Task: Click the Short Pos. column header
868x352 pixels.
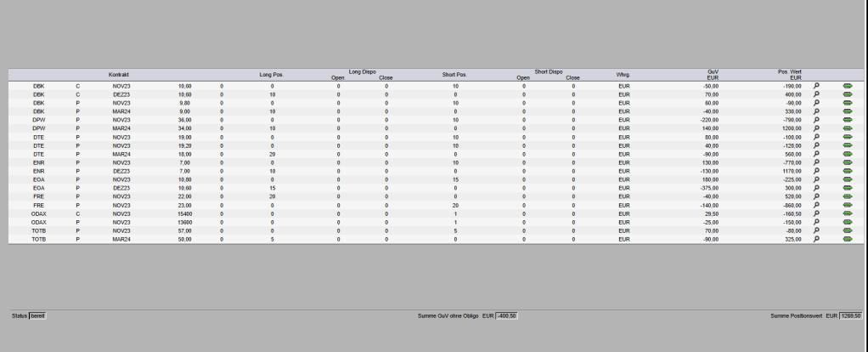Action: [x=454, y=75]
